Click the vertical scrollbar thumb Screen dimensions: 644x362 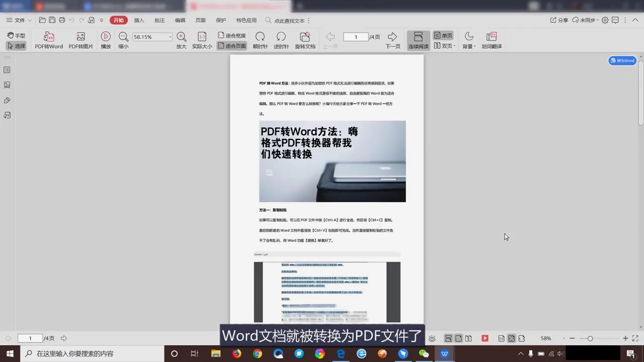click(640, 93)
